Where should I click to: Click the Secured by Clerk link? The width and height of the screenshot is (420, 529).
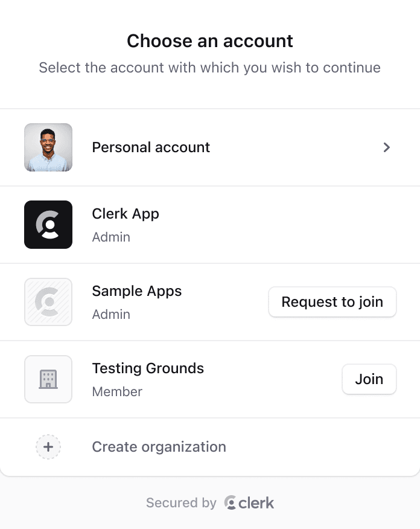coord(209,502)
